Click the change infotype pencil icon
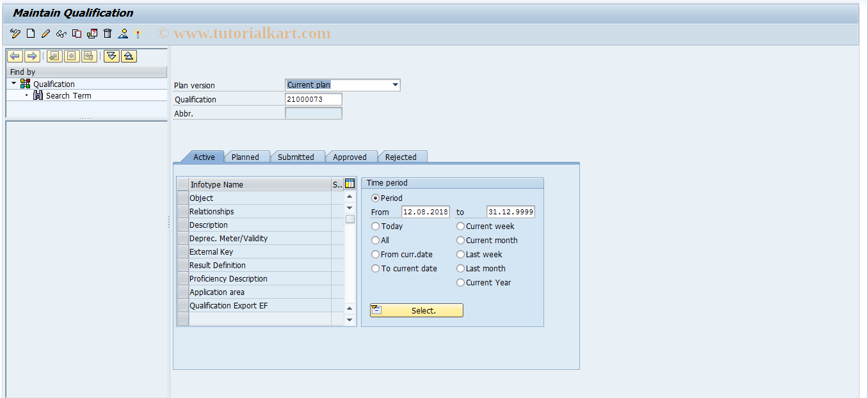This screenshot has width=868, height=398. coord(45,33)
